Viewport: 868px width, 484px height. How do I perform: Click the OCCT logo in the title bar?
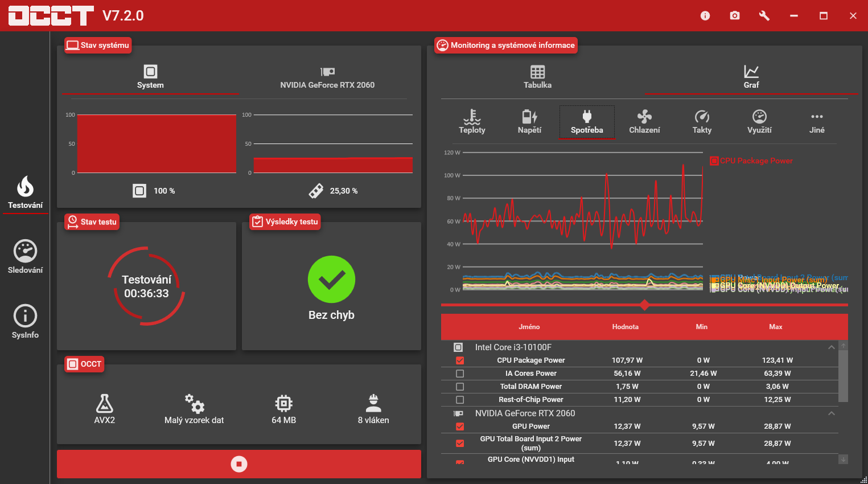point(51,15)
